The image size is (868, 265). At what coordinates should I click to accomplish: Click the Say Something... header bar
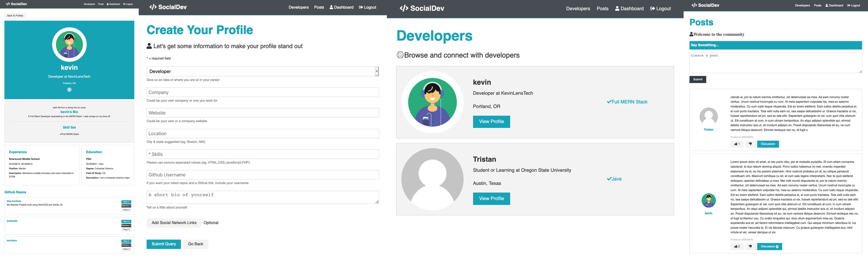pyautogui.click(x=775, y=45)
